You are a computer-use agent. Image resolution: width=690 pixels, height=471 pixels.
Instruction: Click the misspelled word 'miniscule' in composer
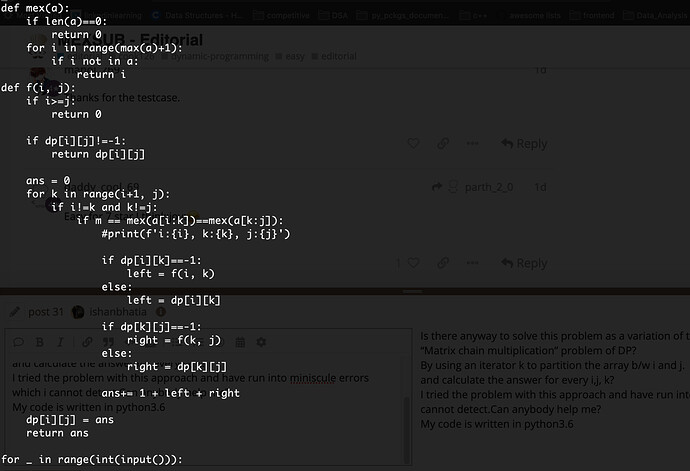pyautogui.click(x=312, y=378)
